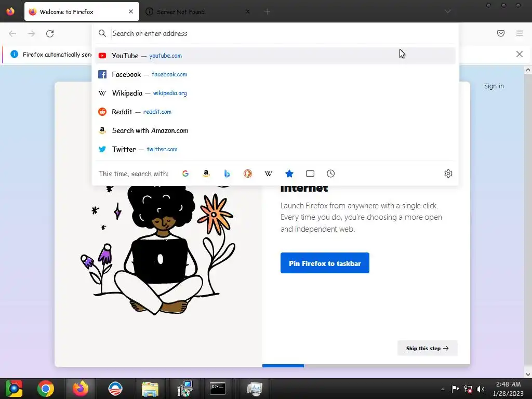Select Wikipedia suggestion

[275, 93]
